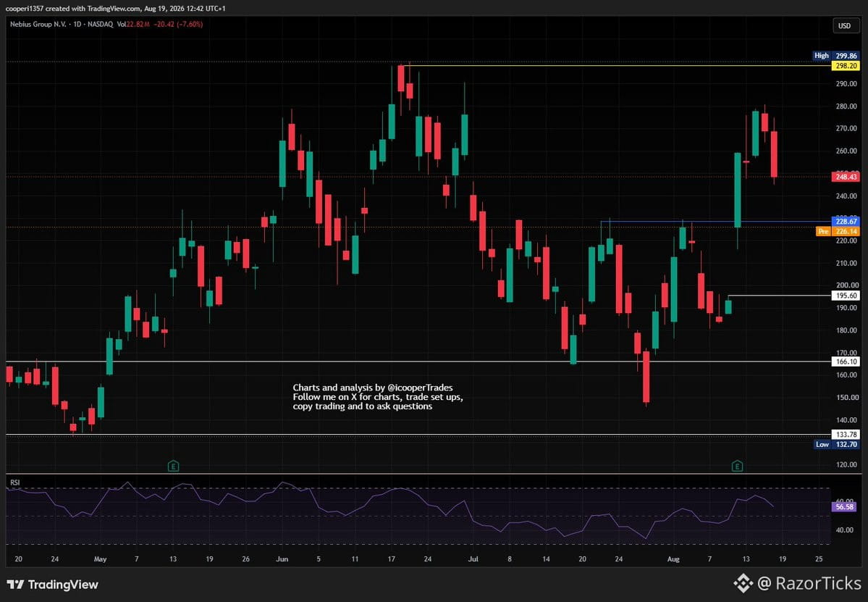Click the May label on time axis
This screenshot has height=602, width=868.
[100, 559]
